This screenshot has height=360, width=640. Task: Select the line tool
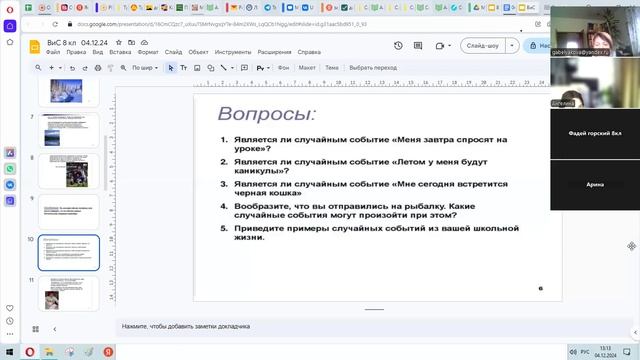tap(224, 68)
